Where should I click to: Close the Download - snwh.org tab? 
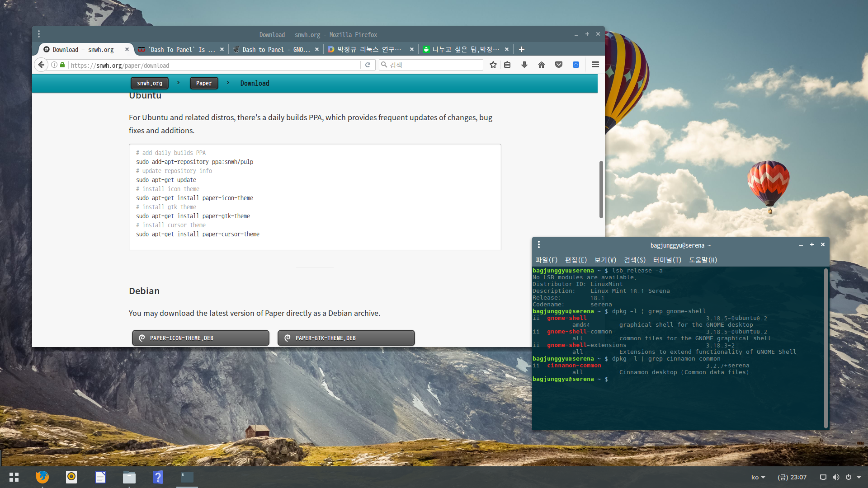coord(127,49)
